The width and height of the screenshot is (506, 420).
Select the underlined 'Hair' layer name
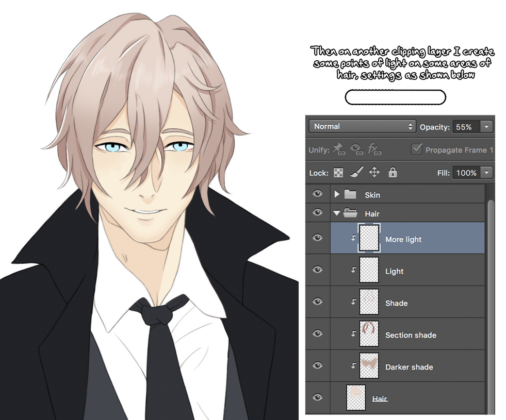(380, 399)
